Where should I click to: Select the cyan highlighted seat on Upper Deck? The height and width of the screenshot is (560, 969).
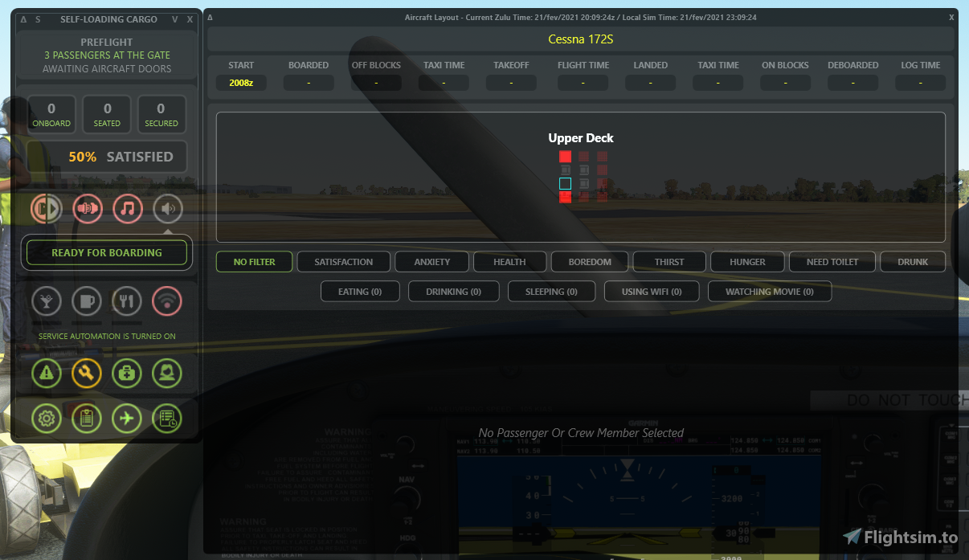[565, 183]
